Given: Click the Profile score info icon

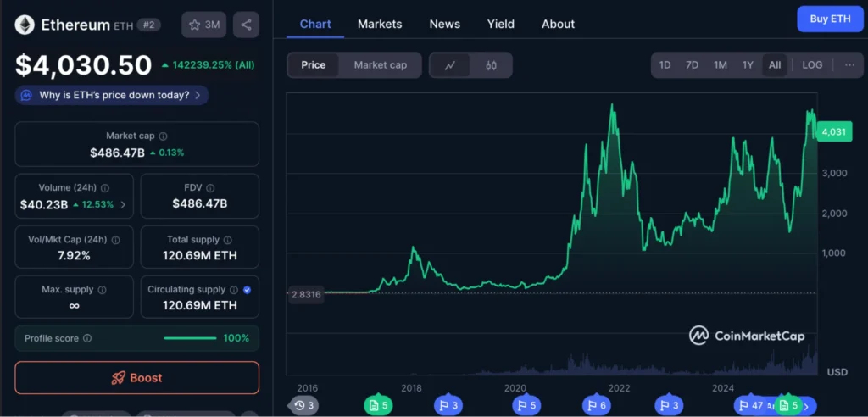Looking at the screenshot, I should coord(88,339).
